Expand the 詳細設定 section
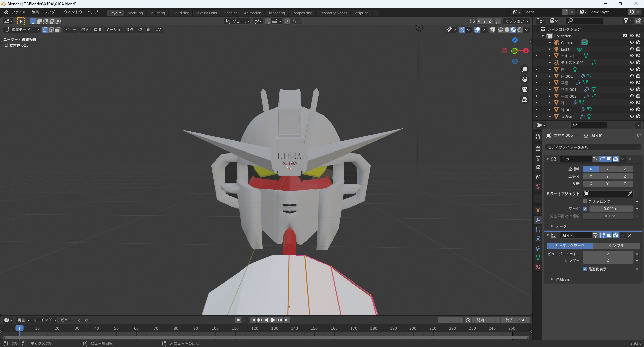The image size is (644, 347). [x=562, y=279]
